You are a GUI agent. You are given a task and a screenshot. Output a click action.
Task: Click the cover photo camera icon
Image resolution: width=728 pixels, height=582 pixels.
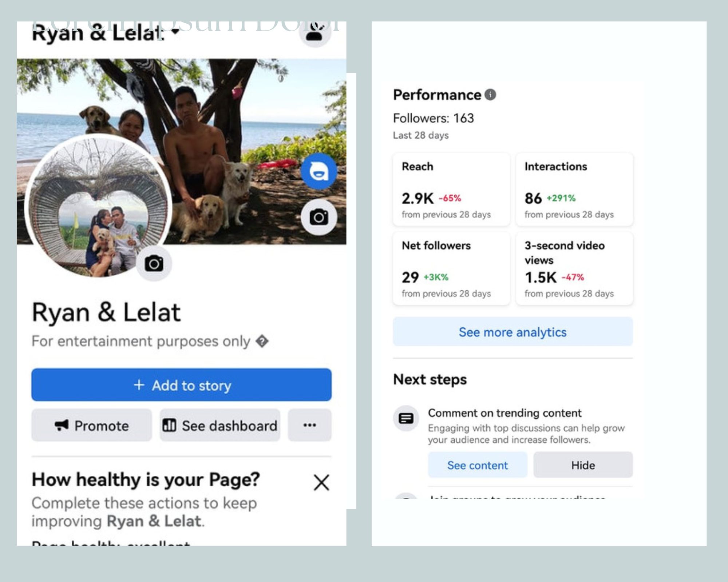pyautogui.click(x=319, y=217)
